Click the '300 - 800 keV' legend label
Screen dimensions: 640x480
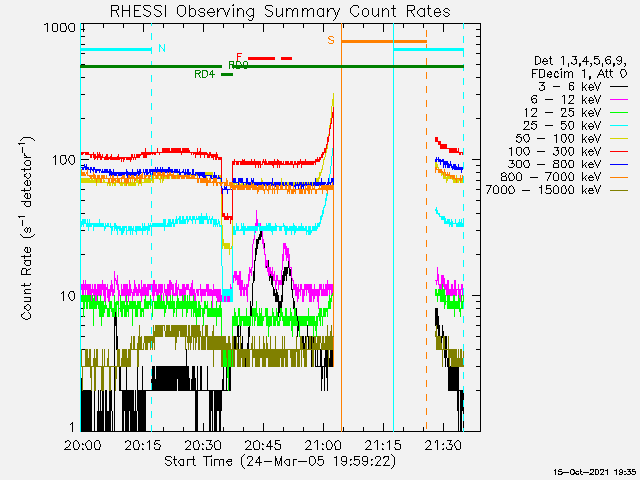tap(555, 164)
